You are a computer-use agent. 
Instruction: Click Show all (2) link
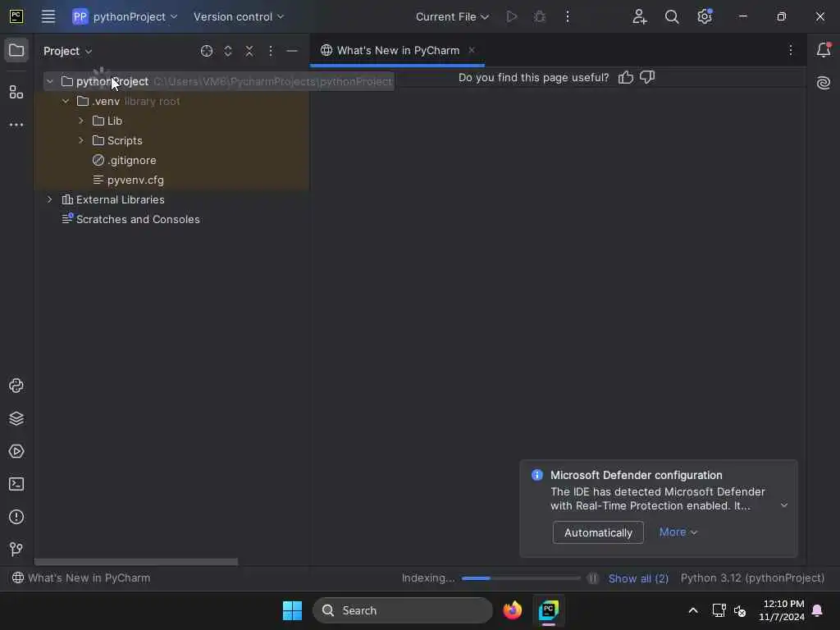click(x=638, y=578)
